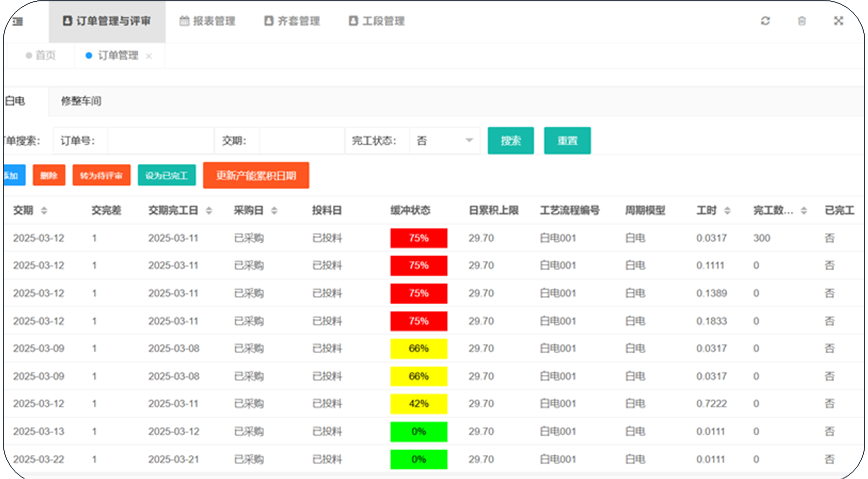
Task: Click green 0% cell in 2025-03-22 row
Action: [x=418, y=459]
